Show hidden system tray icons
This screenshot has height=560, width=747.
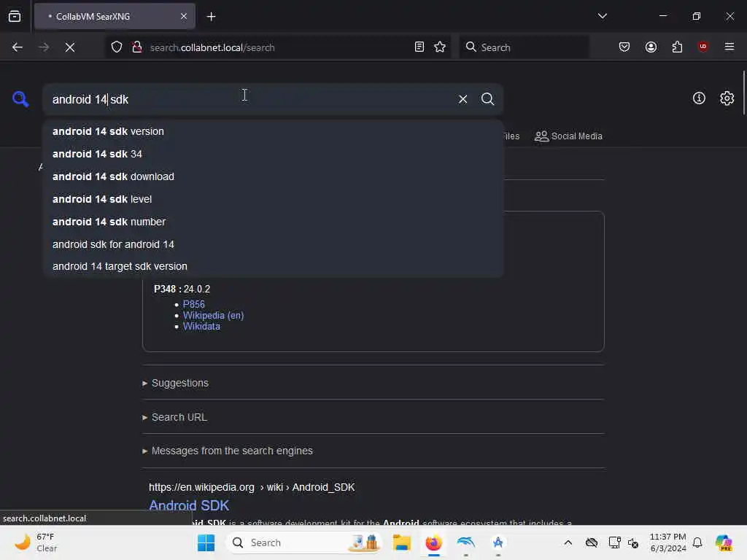point(568,542)
